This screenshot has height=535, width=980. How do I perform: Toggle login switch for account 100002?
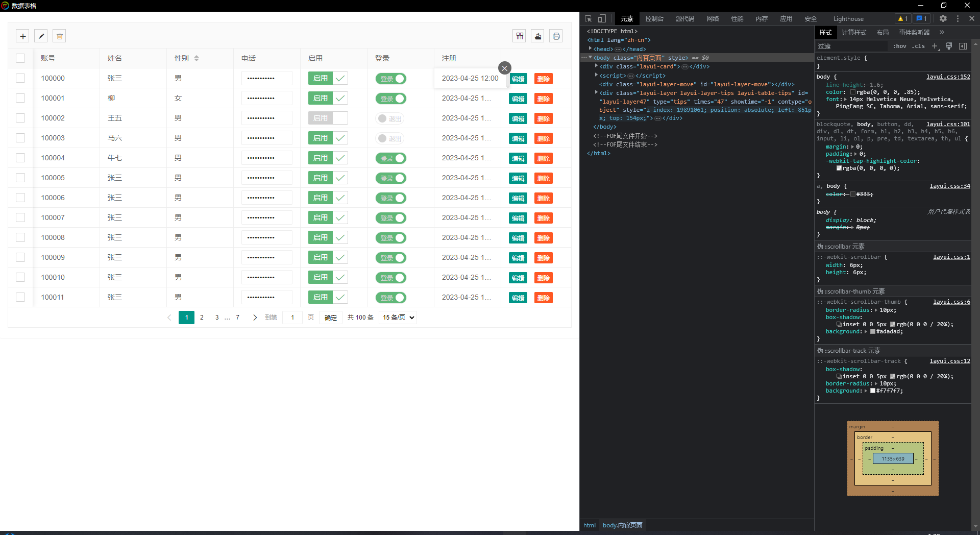[390, 118]
